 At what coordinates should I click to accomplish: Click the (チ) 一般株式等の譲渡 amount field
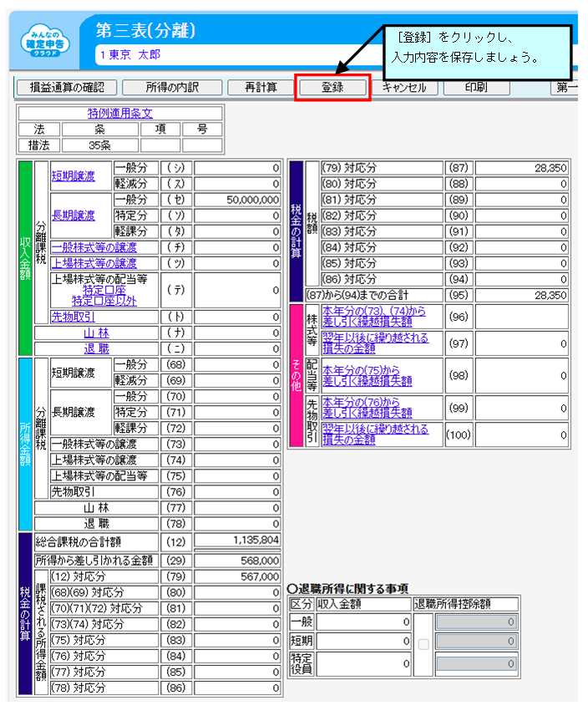pos(237,247)
